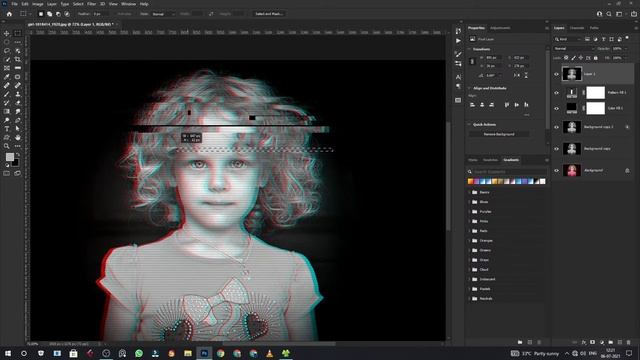Open the layer blend mode dropdown

click(x=574, y=49)
